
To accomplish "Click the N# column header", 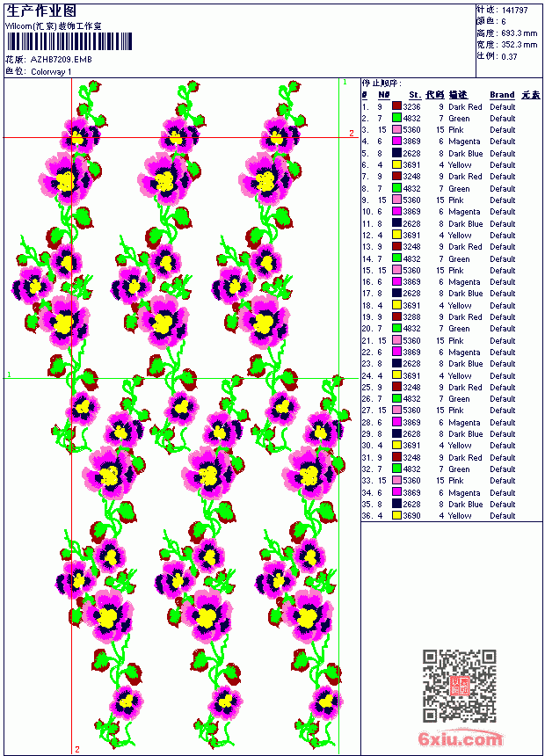I will point(383,95).
